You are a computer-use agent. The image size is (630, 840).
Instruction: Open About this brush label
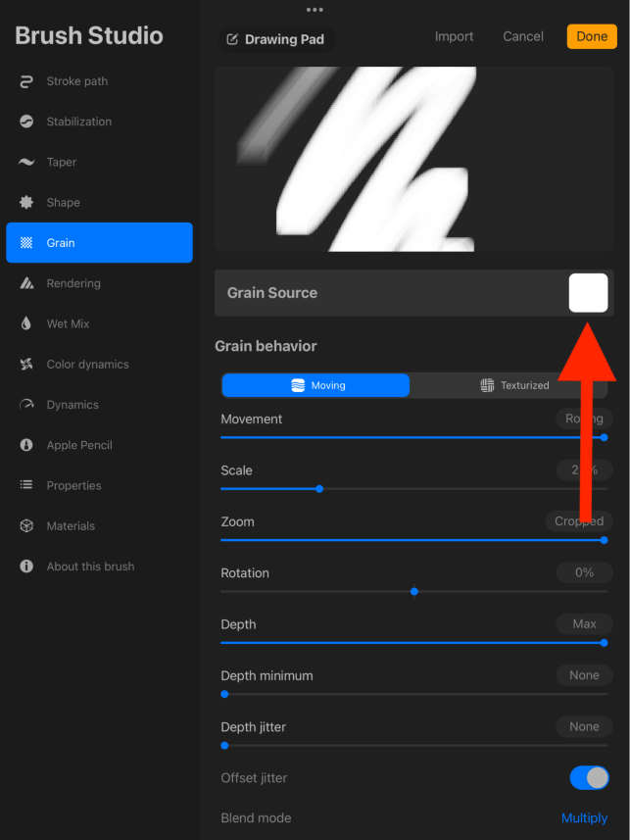(x=90, y=567)
